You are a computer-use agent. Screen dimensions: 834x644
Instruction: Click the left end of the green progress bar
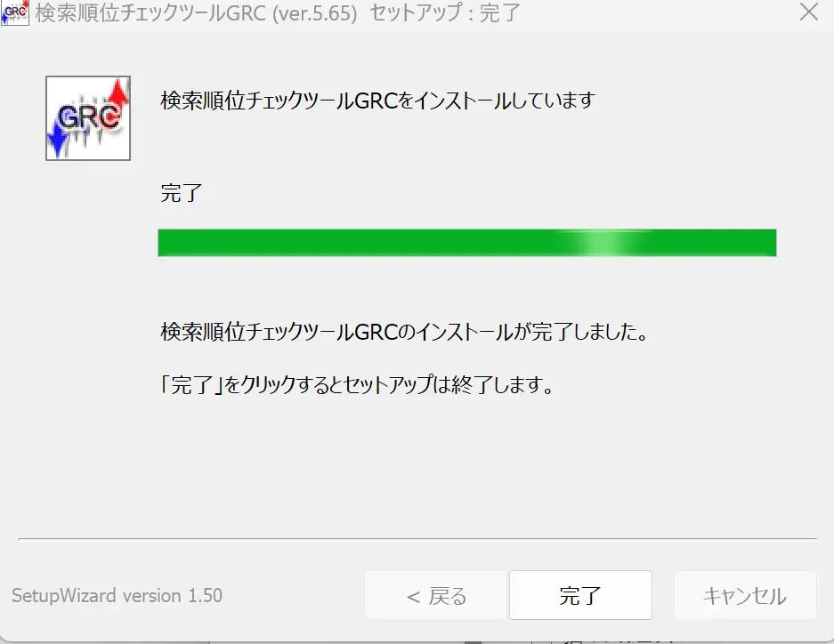(x=165, y=243)
